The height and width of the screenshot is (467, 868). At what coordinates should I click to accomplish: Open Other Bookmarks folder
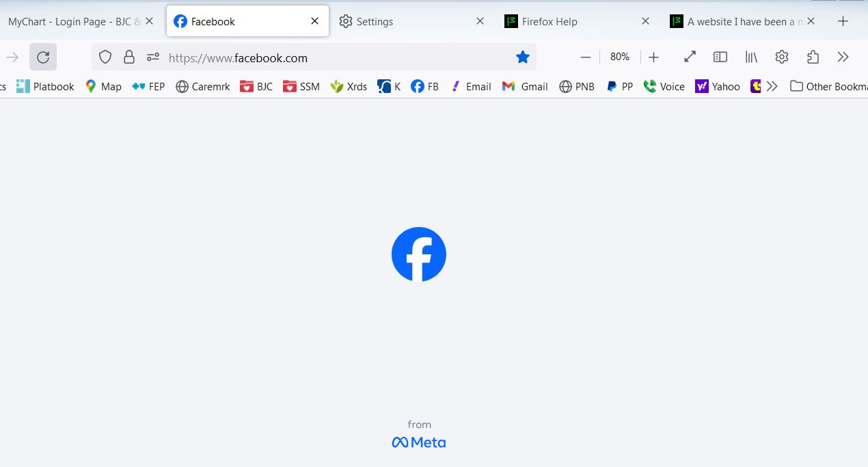(828, 86)
